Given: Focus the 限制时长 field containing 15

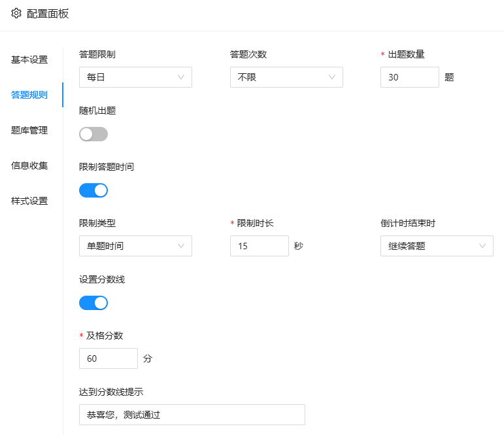Looking at the screenshot, I should click(259, 246).
